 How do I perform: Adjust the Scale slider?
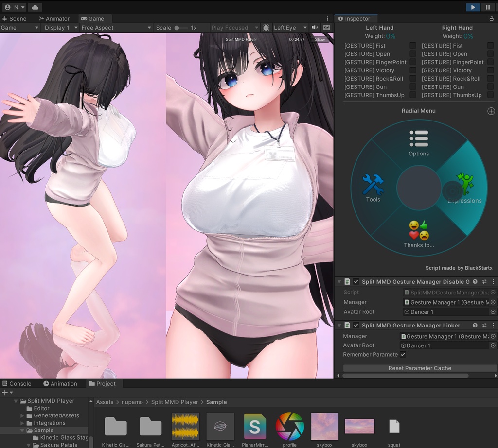click(181, 28)
